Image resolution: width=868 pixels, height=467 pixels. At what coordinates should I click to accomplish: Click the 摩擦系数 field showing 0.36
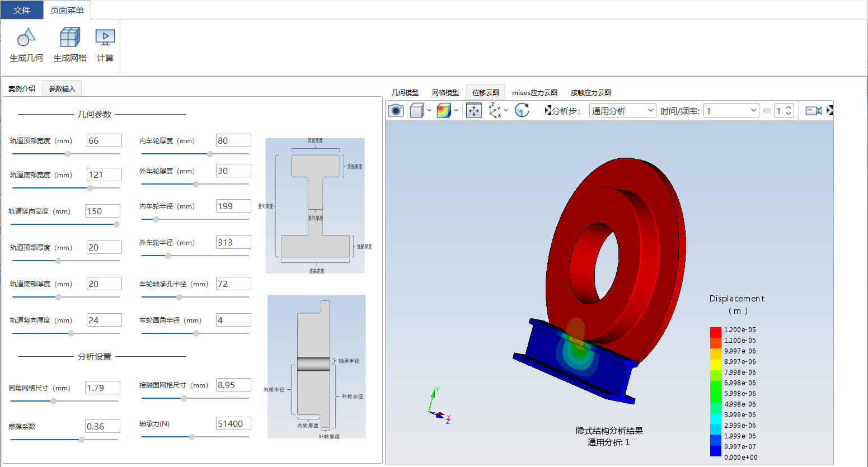[102, 427]
